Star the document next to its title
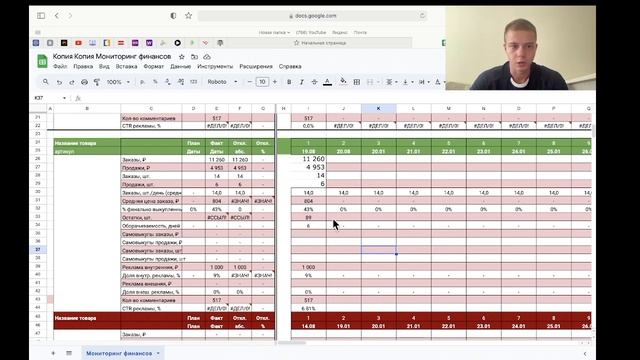This screenshot has height=360, width=640. pos(182,57)
